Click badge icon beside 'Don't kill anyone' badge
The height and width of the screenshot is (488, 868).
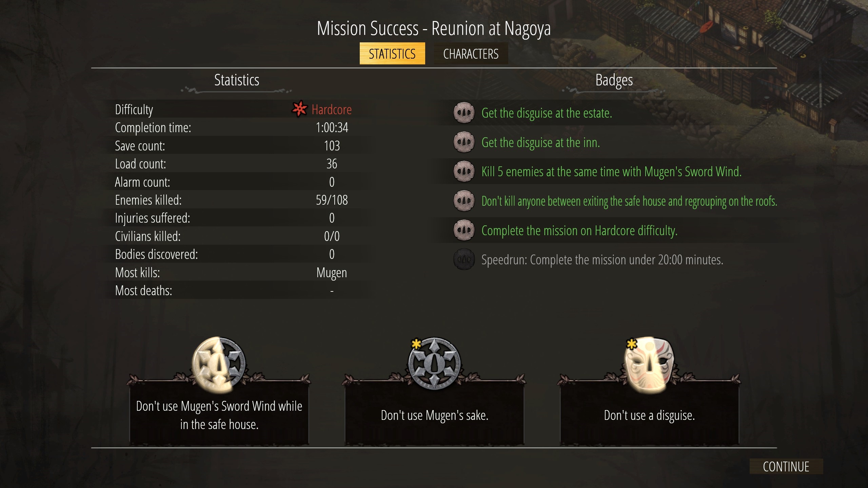pyautogui.click(x=464, y=201)
